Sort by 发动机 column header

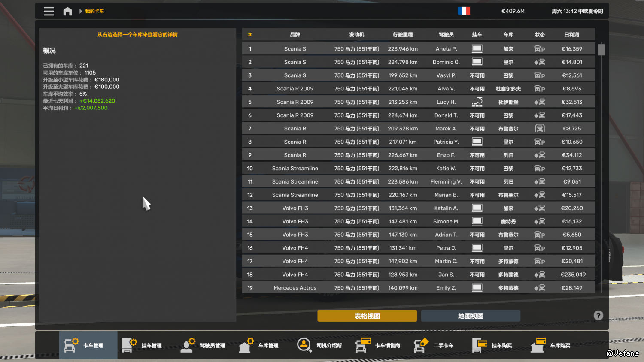point(357,35)
